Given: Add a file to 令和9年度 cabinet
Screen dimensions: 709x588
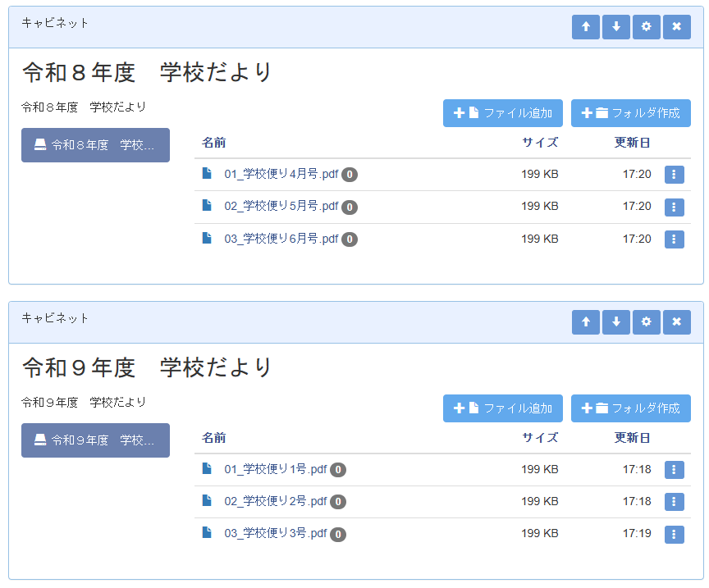Looking at the screenshot, I should pos(502,408).
